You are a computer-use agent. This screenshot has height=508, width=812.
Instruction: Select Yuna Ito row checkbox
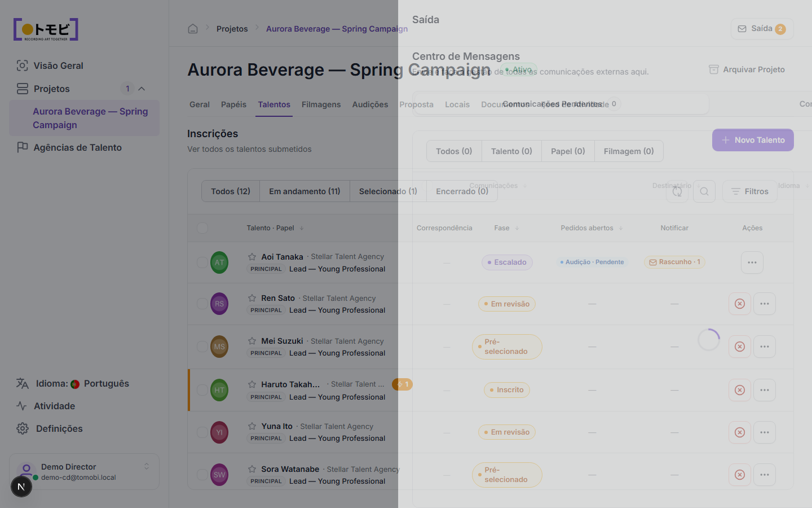click(202, 432)
